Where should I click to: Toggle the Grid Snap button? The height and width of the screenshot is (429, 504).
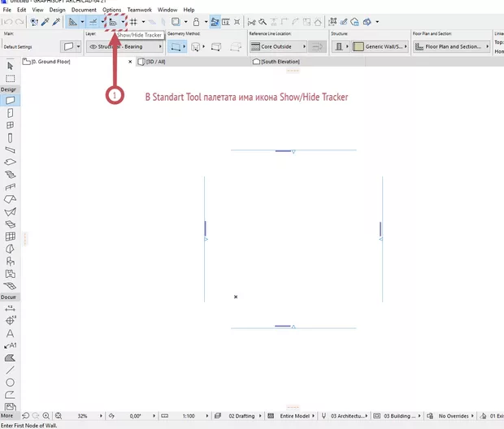(x=133, y=22)
